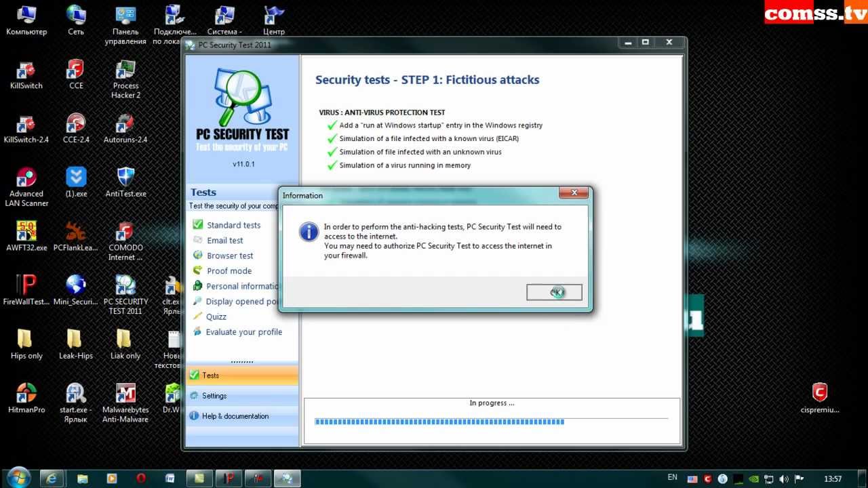Select the Process Hacker 2 shortcut
Image resolution: width=868 pixels, height=488 pixels.
[x=125, y=79]
